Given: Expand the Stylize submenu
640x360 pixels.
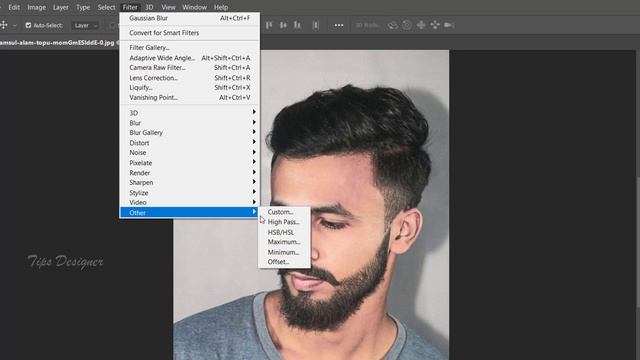Looking at the screenshot, I should click(x=189, y=193).
